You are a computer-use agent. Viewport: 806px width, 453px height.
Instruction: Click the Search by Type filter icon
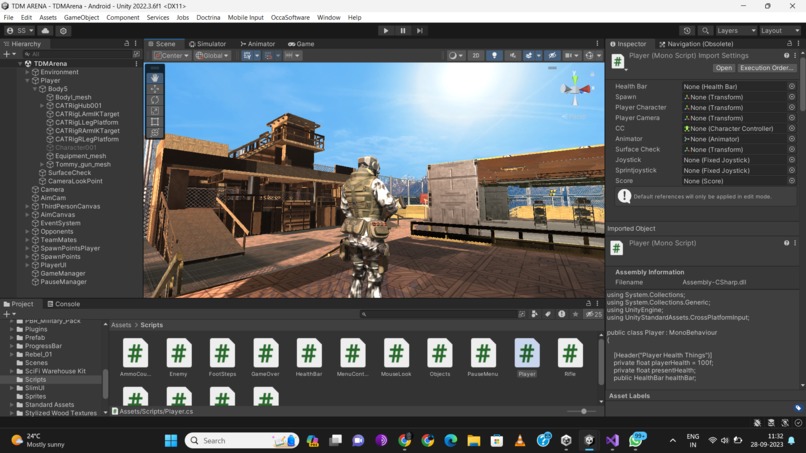click(535, 314)
